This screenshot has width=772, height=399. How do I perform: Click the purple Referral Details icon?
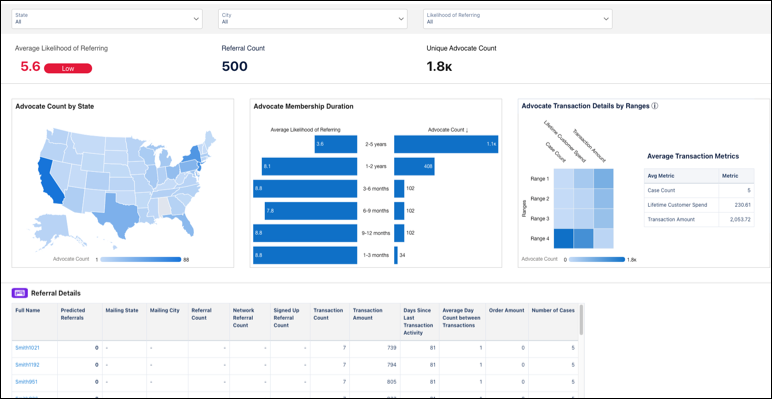[20, 293]
